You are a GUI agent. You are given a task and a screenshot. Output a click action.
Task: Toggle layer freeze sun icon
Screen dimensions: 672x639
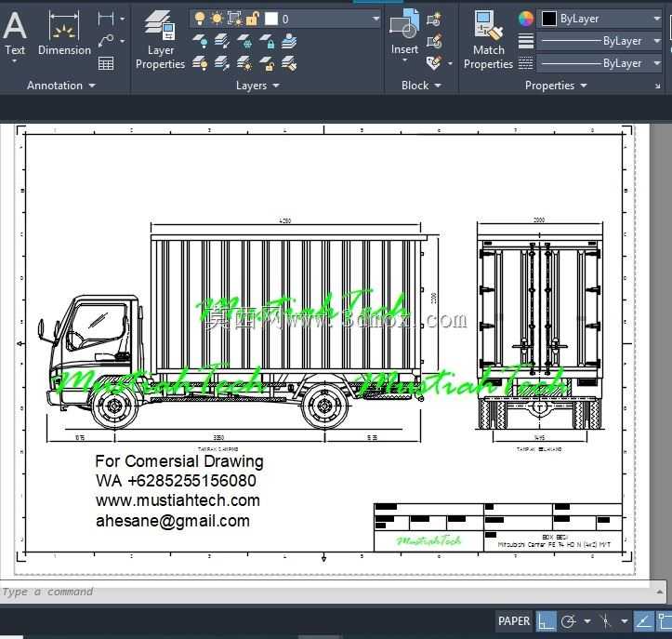pos(217,19)
